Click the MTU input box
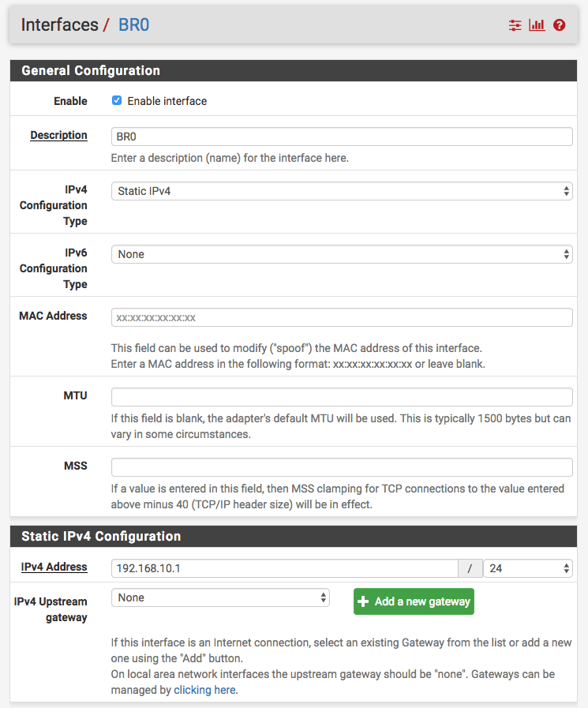588x708 pixels. tap(342, 396)
